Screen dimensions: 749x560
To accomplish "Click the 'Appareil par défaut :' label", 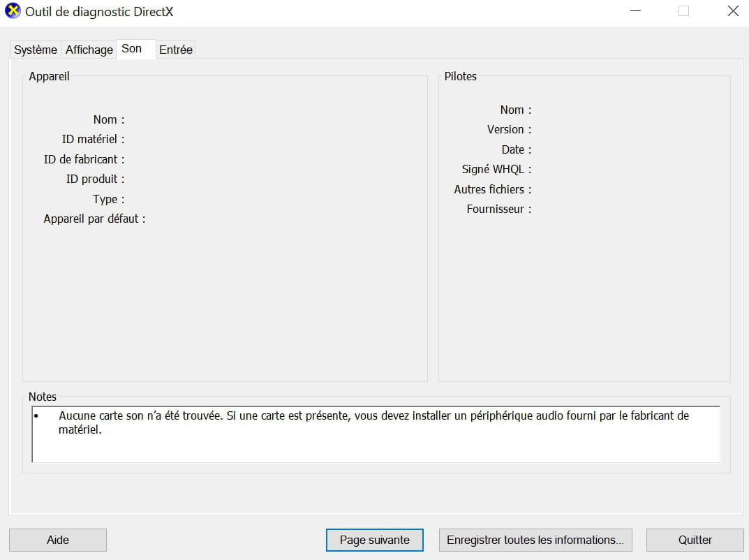I will pos(94,219).
